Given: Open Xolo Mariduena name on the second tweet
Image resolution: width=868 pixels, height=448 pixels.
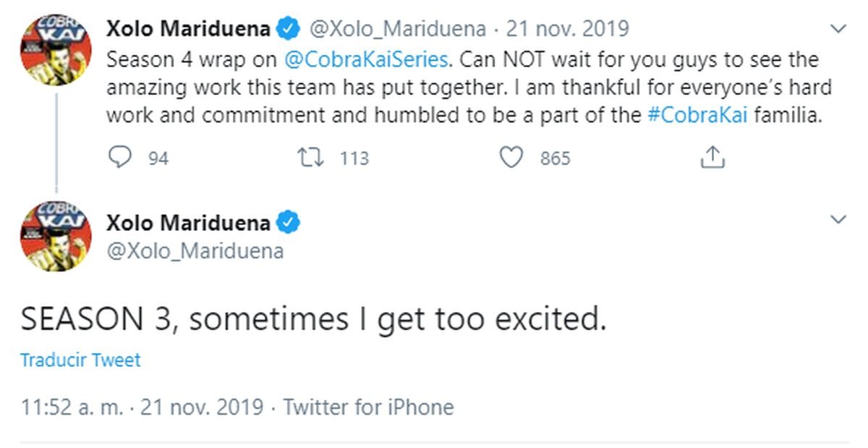Looking at the screenshot, I should (x=188, y=223).
